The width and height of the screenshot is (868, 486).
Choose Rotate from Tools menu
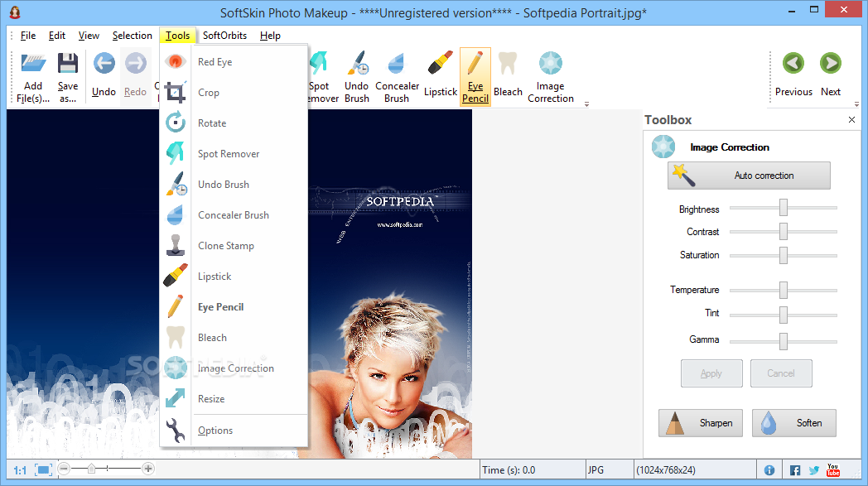(234, 123)
